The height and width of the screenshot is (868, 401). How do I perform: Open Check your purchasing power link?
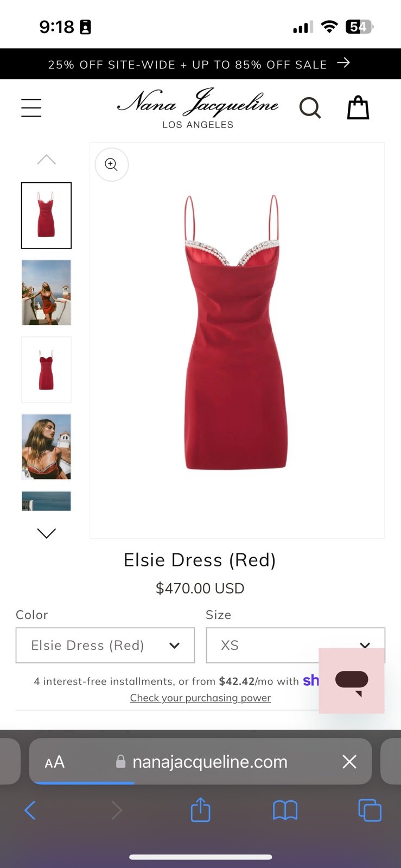coord(200,698)
